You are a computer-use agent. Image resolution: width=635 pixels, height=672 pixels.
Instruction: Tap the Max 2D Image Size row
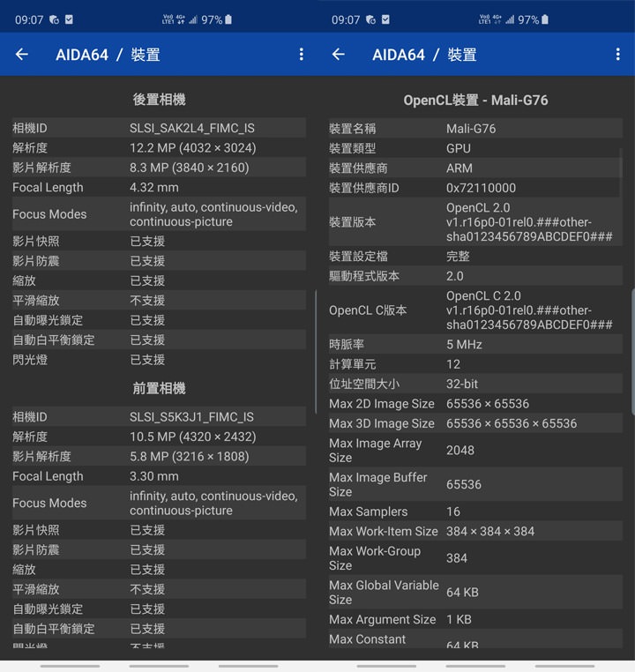[x=475, y=404]
